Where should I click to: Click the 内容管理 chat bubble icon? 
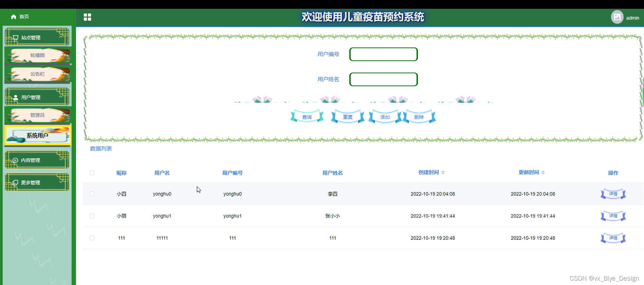(15, 160)
